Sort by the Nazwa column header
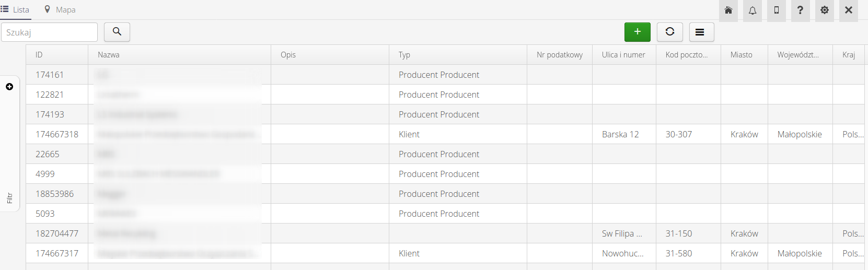The image size is (868, 270). [x=109, y=55]
